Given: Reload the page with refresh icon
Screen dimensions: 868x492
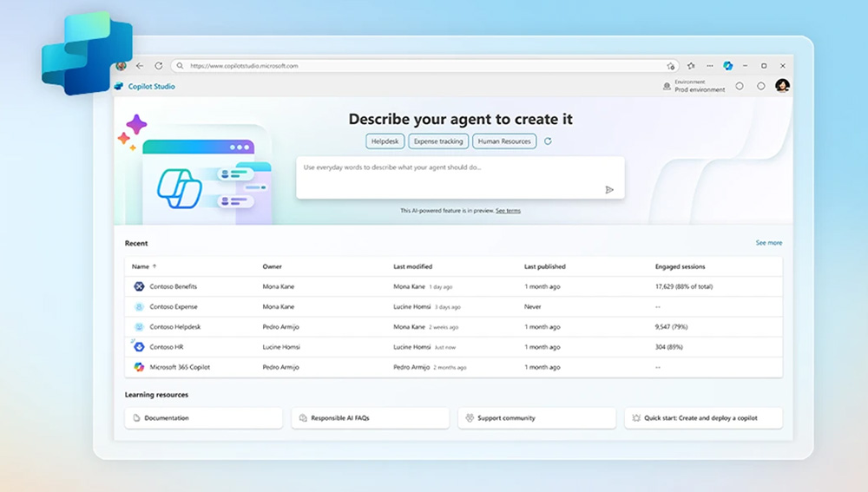Looking at the screenshot, I should (159, 66).
